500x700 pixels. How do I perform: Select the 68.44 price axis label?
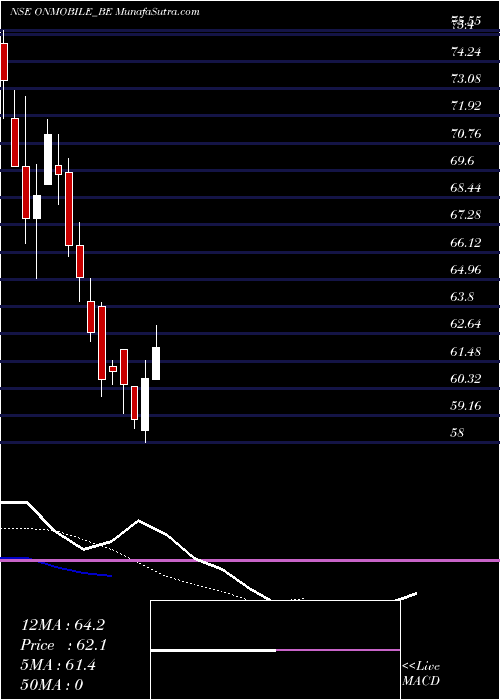click(466, 188)
